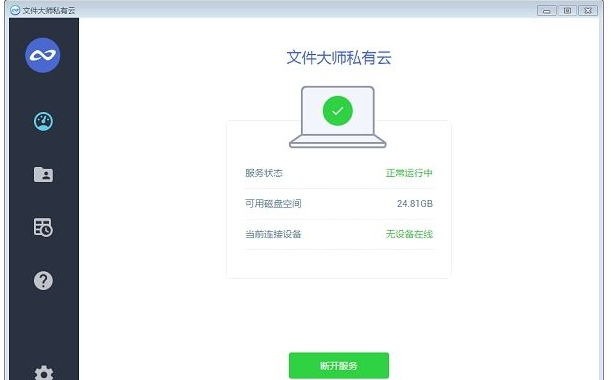Click the laptop illustration
Image resolution: width=611 pixels, height=380 pixels.
click(x=338, y=117)
